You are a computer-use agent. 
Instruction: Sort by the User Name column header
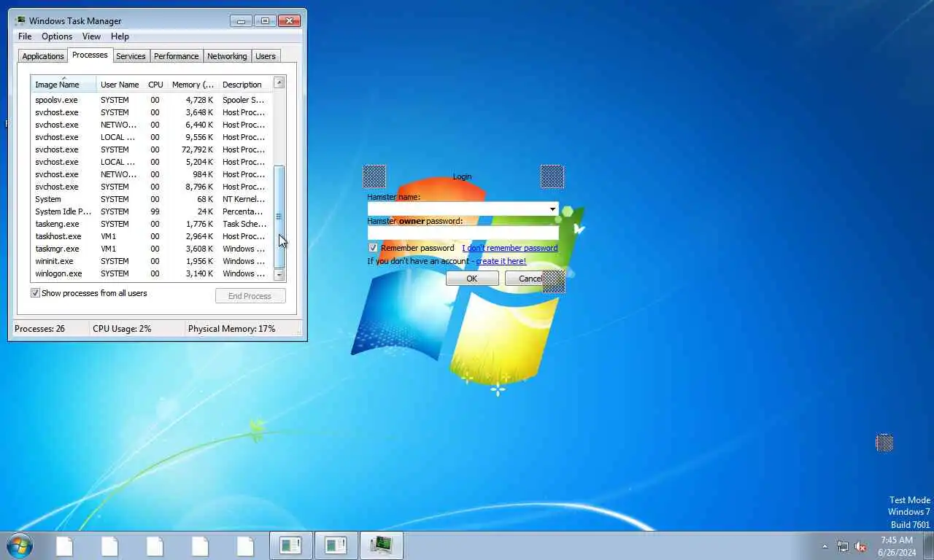[x=120, y=85]
